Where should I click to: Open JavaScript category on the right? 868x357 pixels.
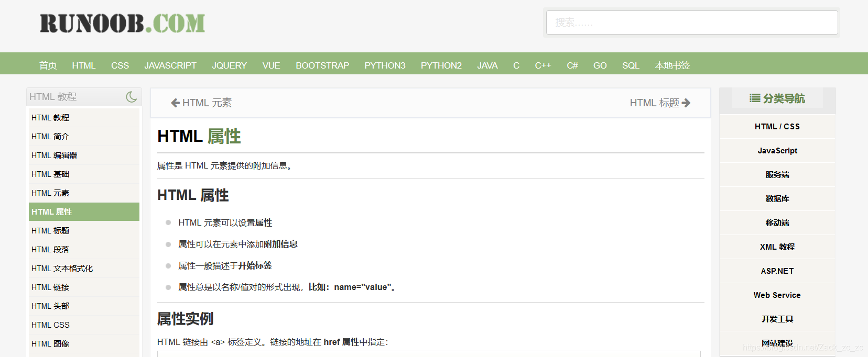coord(777,151)
